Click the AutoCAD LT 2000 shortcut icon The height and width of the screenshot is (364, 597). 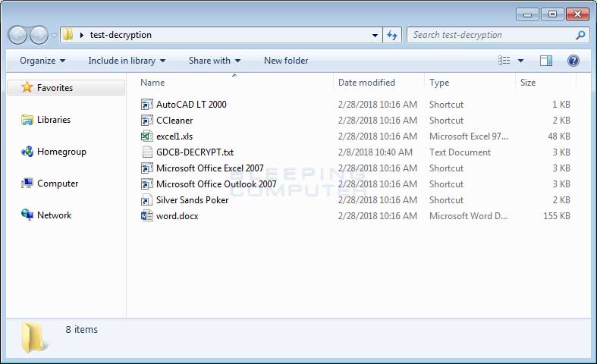146,105
